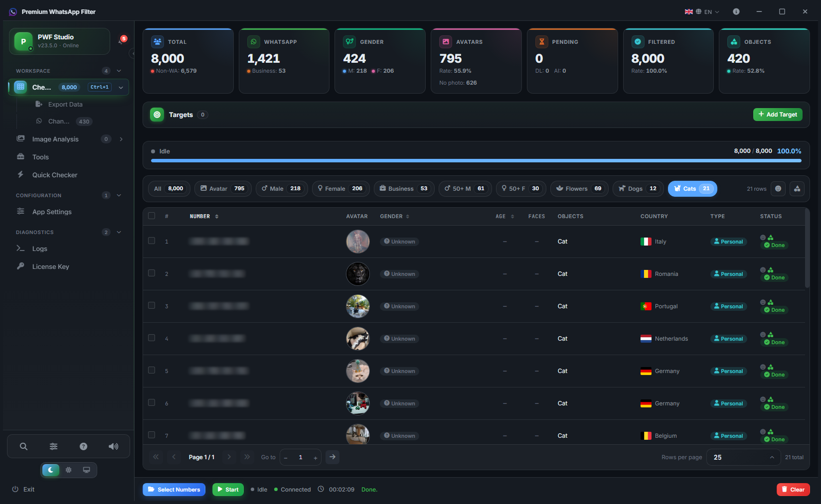The height and width of the screenshot is (504, 821).
Task: Open the cat avatar thumbnail in row 5
Action: click(358, 371)
